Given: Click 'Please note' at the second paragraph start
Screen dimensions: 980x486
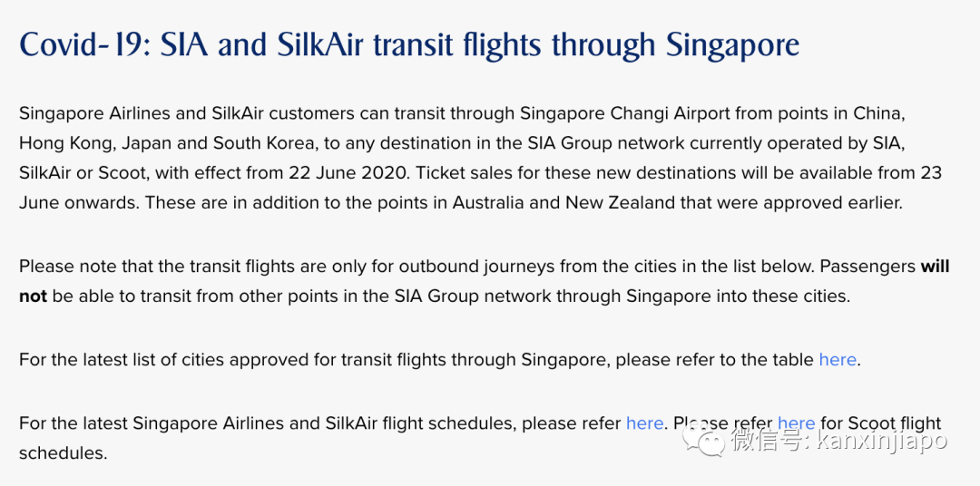Looking at the screenshot, I should (x=66, y=267).
